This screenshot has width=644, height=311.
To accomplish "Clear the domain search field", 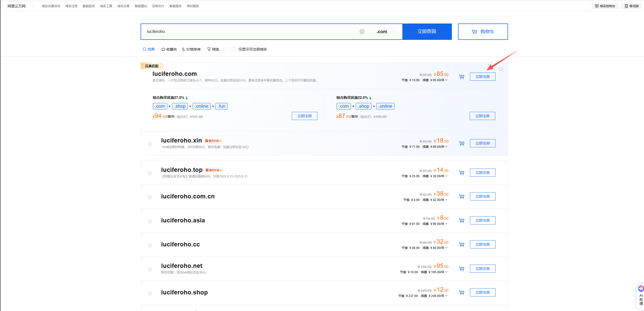I will (362, 32).
